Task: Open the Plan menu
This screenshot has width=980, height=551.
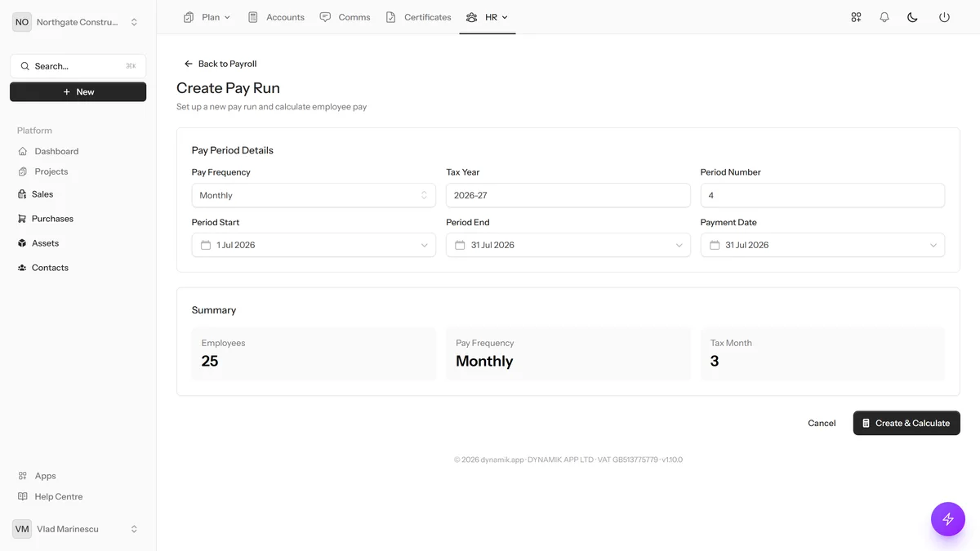Action: point(207,17)
